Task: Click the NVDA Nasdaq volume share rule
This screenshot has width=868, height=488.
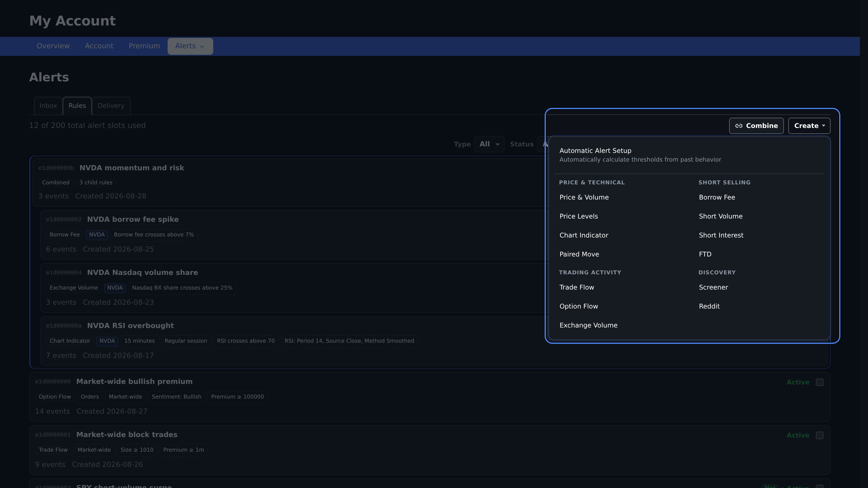Action: 142,272
